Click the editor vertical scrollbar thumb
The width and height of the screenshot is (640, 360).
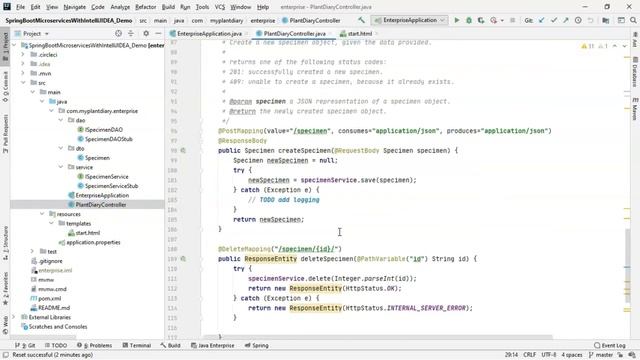tap(627, 266)
